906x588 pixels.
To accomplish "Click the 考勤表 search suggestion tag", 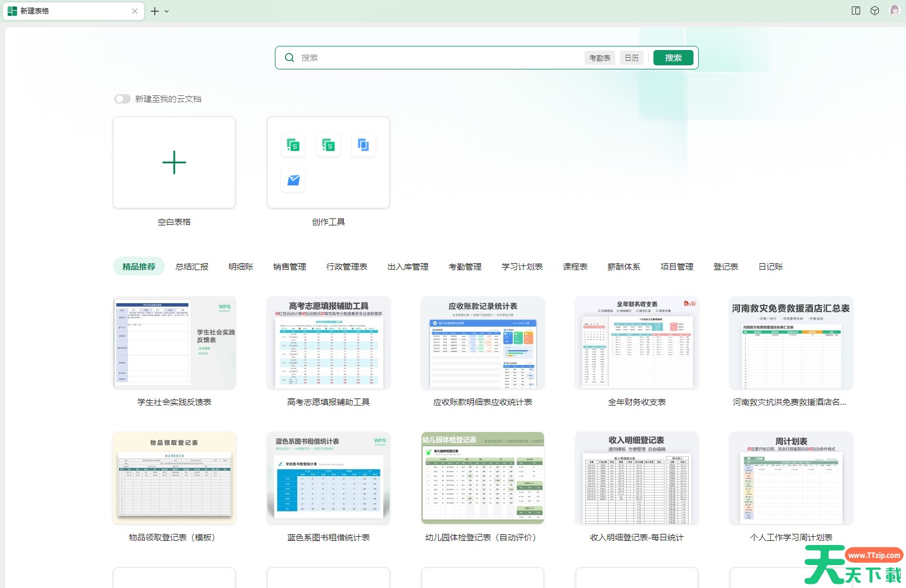I will pyautogui.click(x=599, y=58).
